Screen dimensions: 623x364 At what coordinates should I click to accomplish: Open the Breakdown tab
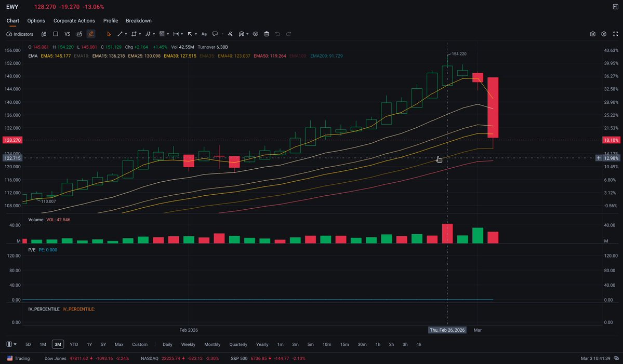point(139,21)
